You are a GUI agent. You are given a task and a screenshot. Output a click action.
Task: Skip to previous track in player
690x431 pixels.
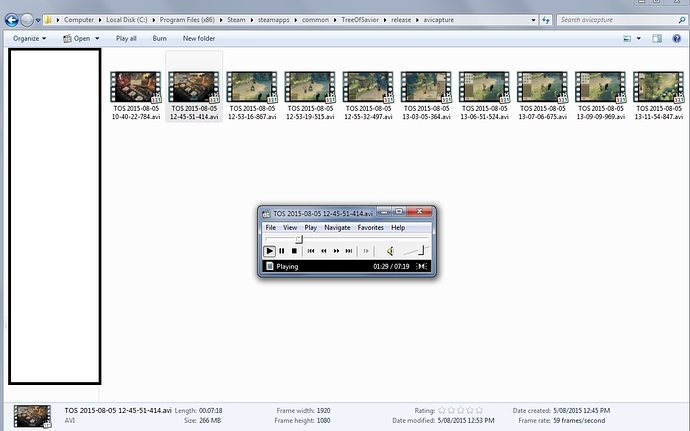(x=311, y=251)
